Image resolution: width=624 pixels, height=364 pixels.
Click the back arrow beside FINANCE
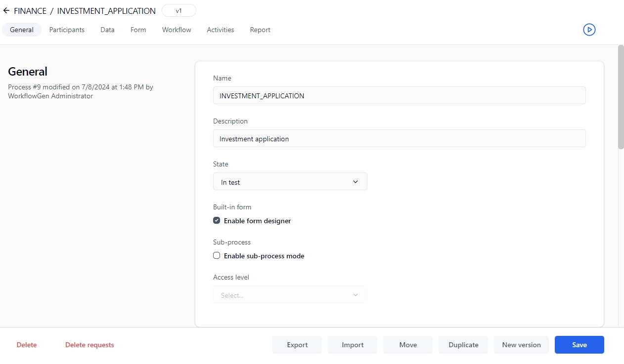click(6, 10)
